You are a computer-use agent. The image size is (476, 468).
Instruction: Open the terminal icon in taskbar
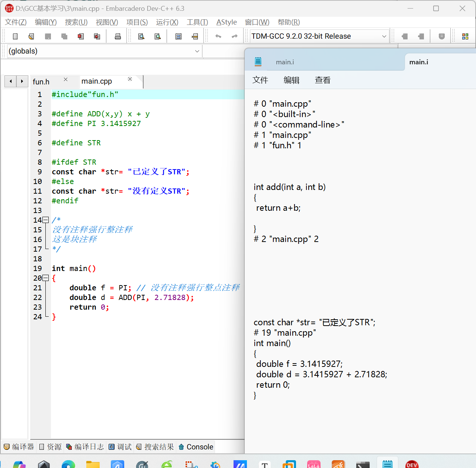(x=363, y=465)
